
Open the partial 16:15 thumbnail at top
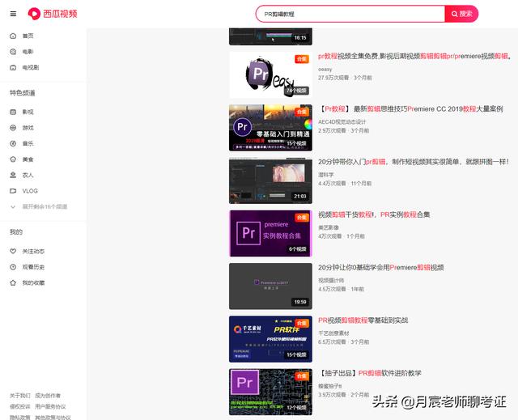[270, 36]
